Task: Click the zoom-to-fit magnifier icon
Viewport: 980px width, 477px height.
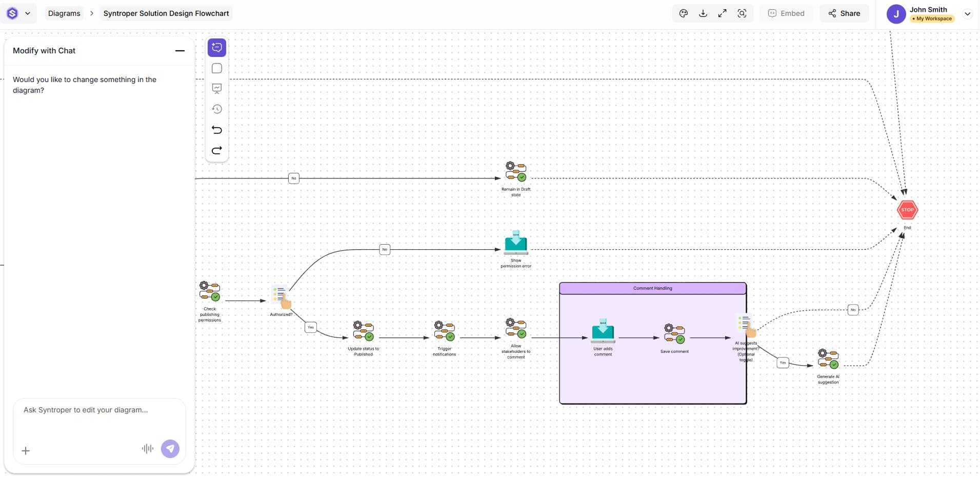Action: click(742, 13)
